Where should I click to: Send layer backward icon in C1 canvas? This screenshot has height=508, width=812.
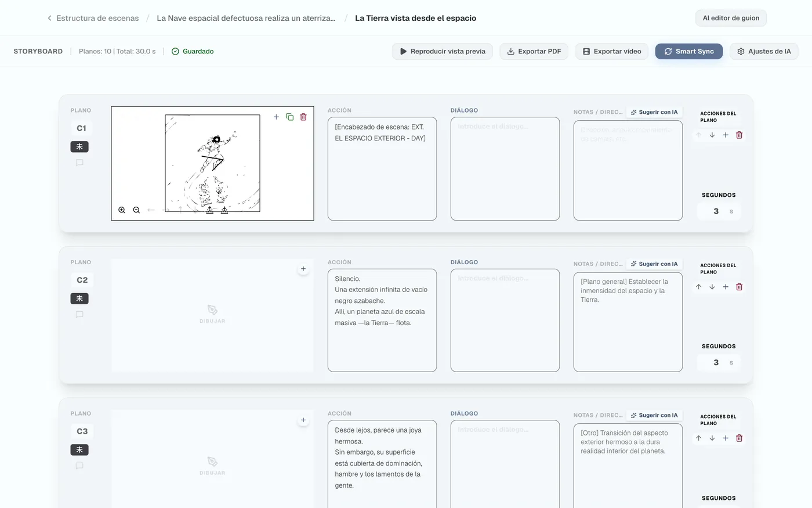point(224,210)
